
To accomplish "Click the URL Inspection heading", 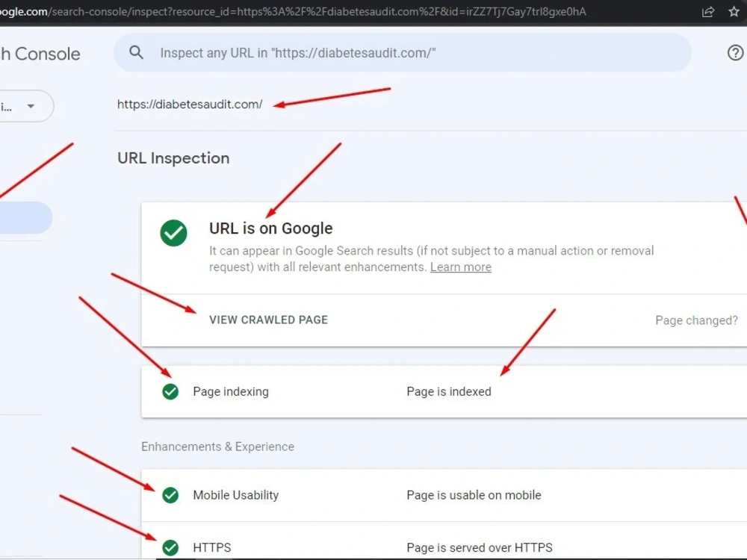I will 173,158.
